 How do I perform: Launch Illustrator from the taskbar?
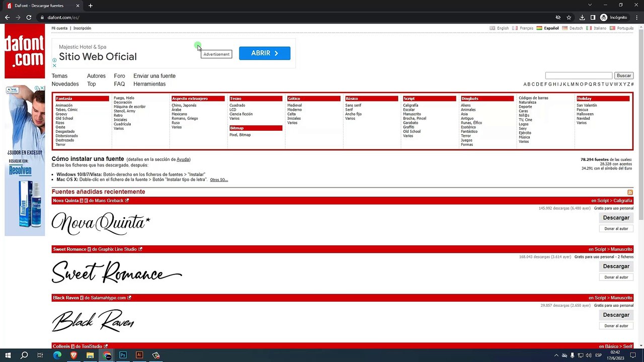pyautogui.click(x=139, y=355)
